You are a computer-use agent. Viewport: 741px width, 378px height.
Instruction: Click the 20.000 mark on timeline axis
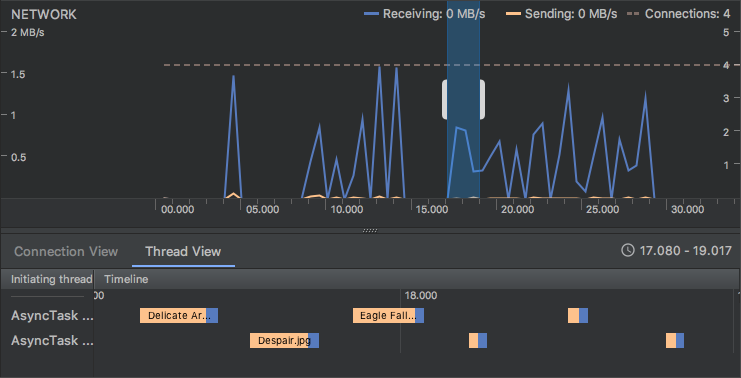(x=517, y=209)
